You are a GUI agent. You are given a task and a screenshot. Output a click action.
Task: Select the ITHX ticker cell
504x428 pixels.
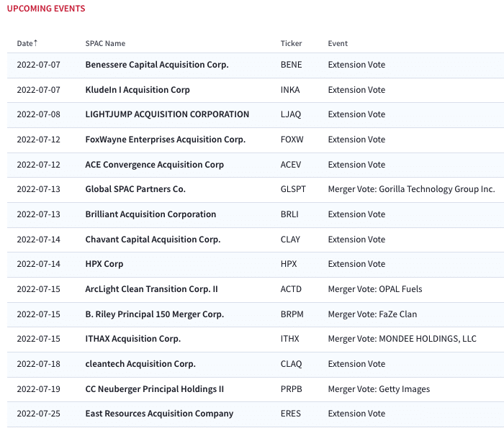(289, 339)
